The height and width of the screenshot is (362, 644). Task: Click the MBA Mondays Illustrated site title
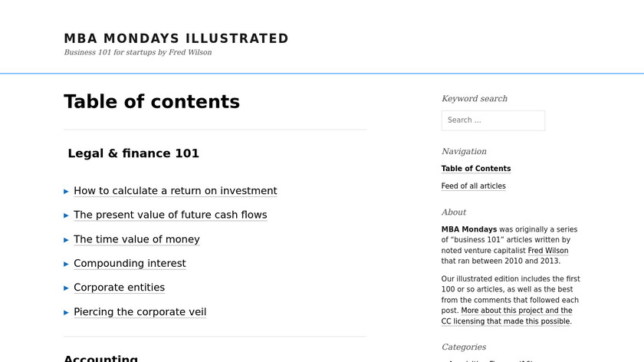point(176,38)
